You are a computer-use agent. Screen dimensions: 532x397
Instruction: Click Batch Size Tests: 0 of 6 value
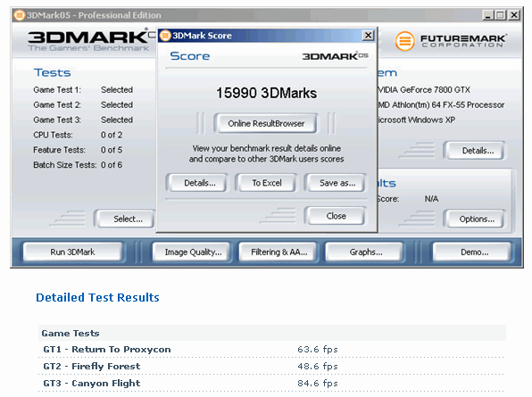tap(112, 165)
